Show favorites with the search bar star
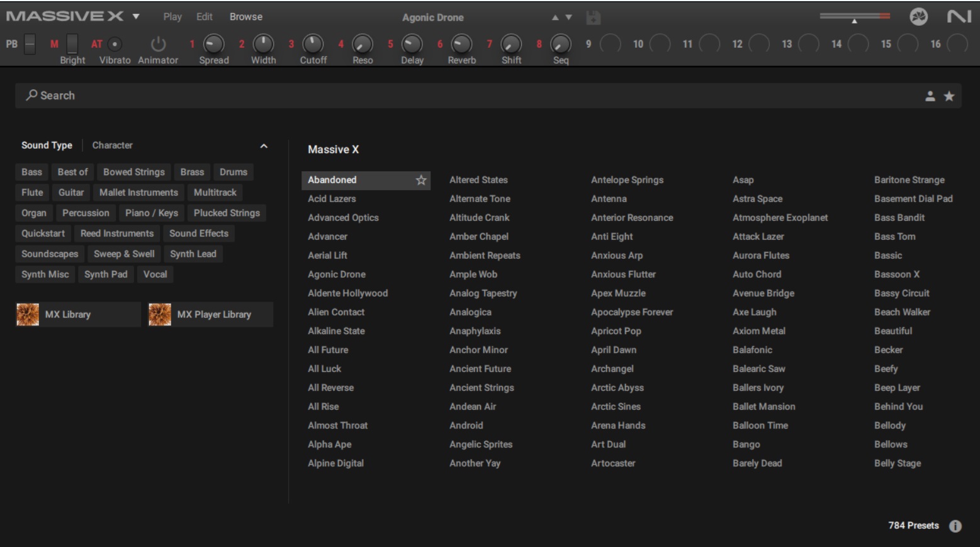980x547 pixels. 949,96
